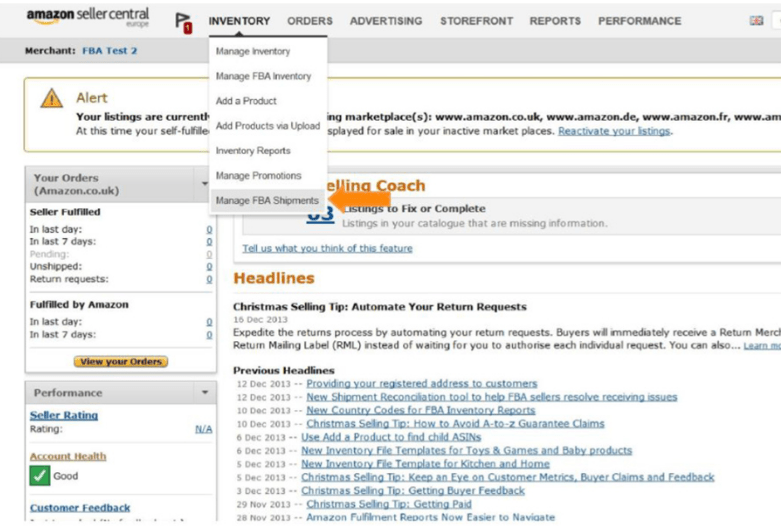
Task: Open Seller Fulfilled In last 7 days count
Action: 209,242
